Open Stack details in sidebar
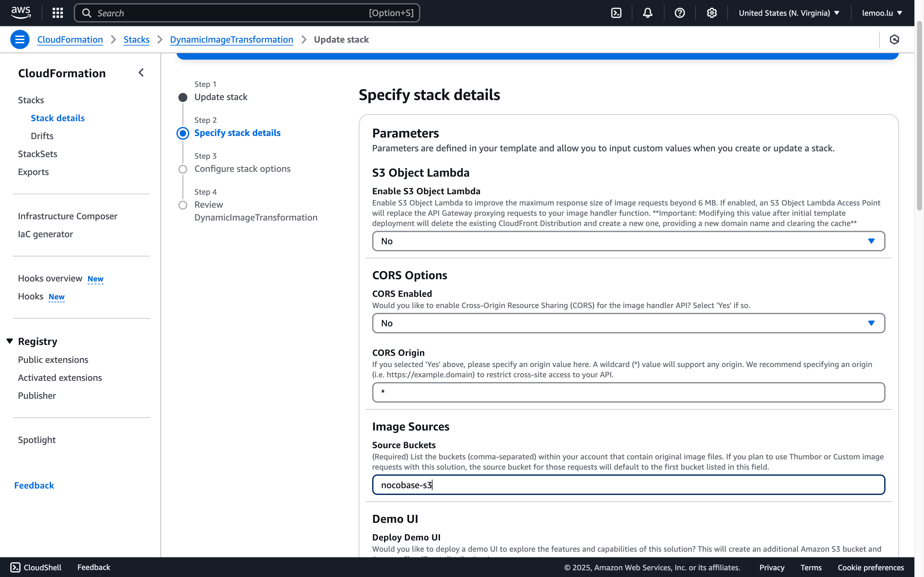The width and height of the screenshot is (924, 577). pos(58,118)
